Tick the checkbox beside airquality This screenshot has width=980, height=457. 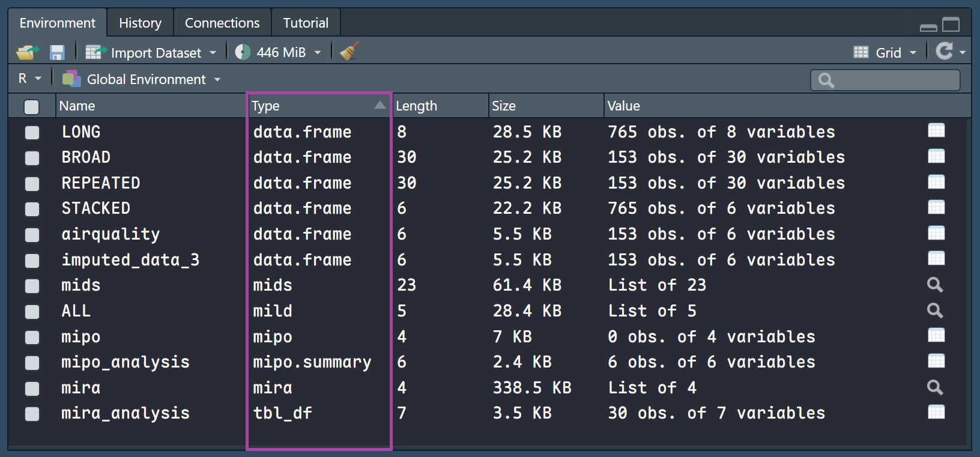click(x=32, y=235)
